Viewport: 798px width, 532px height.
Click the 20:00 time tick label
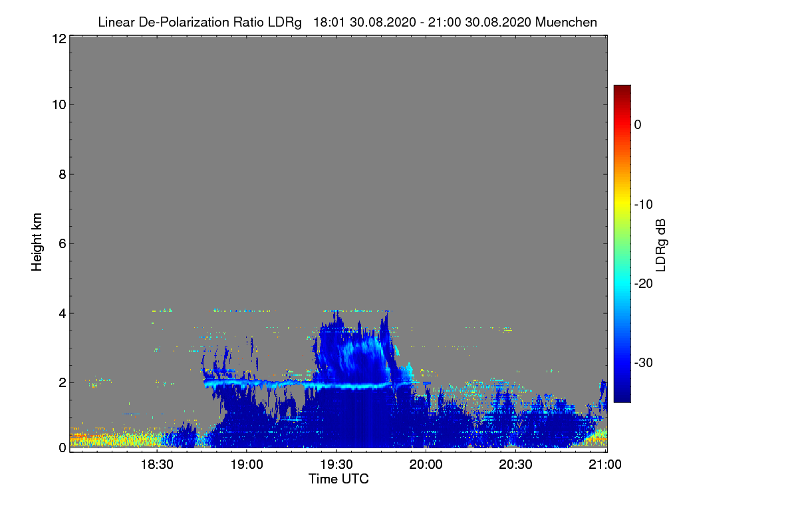point(426,464)
